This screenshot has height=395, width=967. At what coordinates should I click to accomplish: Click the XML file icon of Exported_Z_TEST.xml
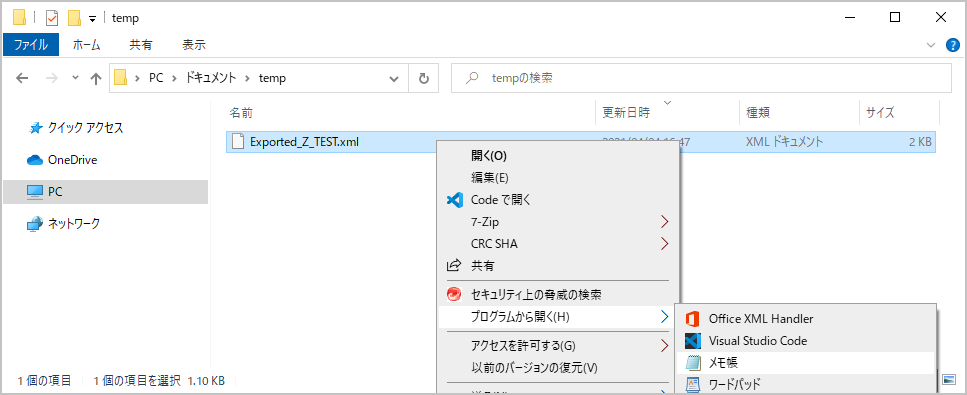coord(237,142)
